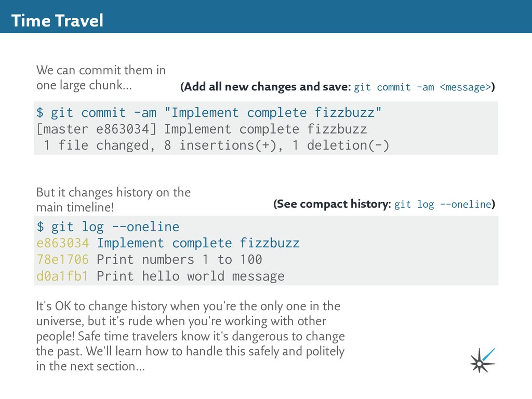Click the "$ git log --oneline" command line
This screenshot has height=399, width=532.
point(108,227)
